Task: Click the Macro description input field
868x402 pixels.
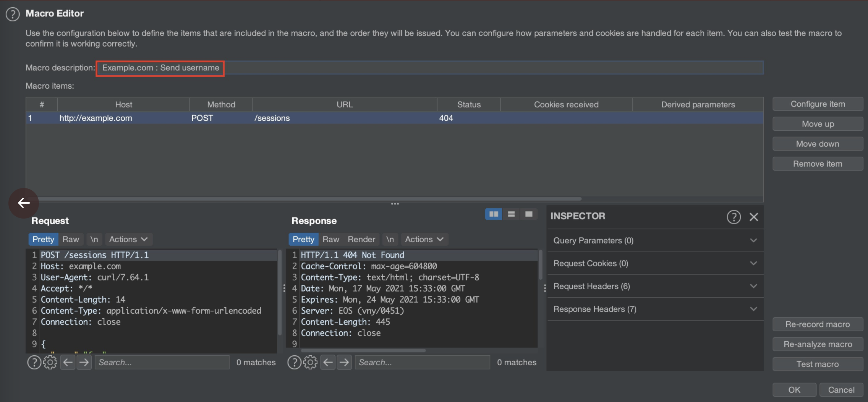Action: [431, 68]
